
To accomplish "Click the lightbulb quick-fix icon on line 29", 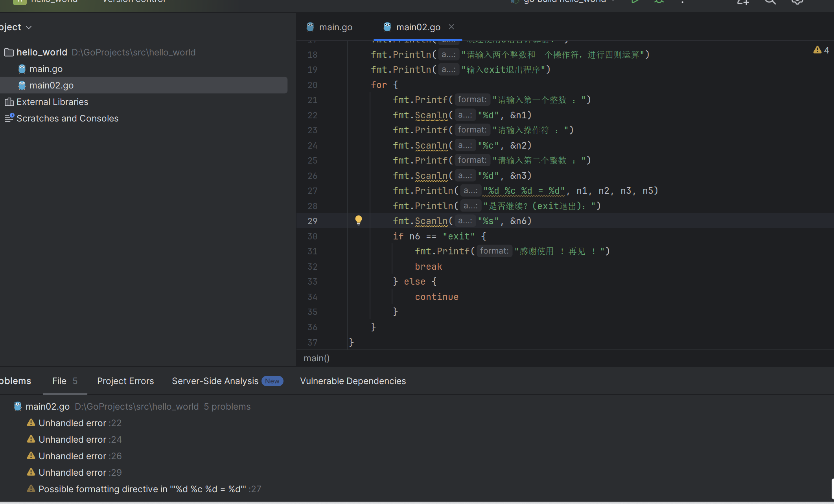I will point(359,220).
